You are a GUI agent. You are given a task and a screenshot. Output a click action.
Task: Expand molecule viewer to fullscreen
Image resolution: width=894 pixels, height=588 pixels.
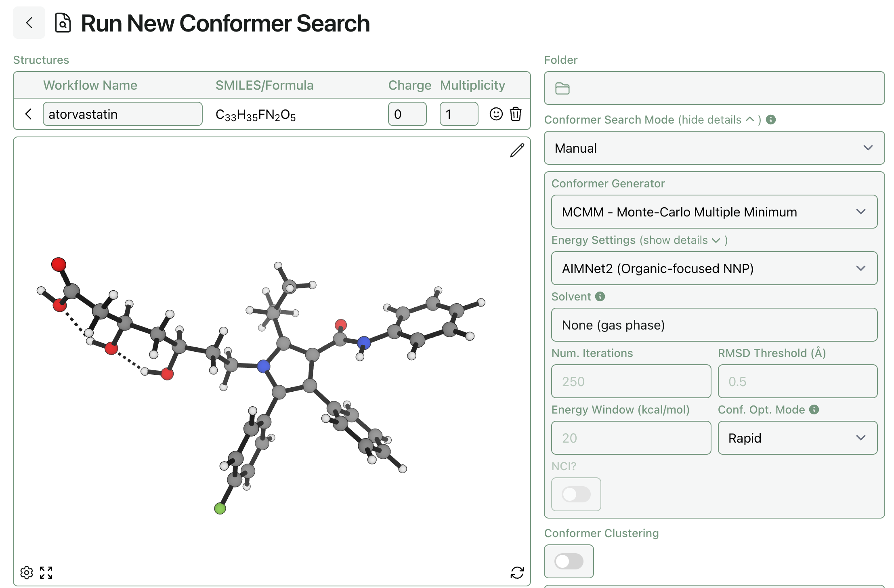[46, 572]
